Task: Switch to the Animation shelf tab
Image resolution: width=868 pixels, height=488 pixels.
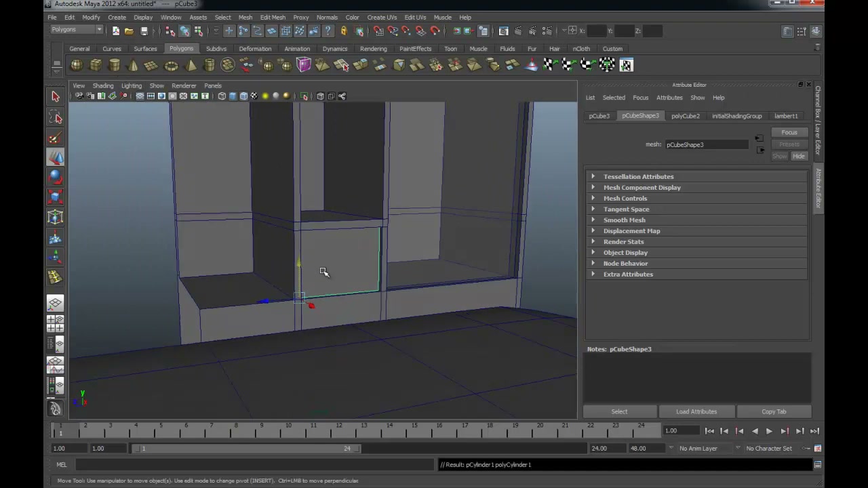Action: pyautogui.click(x=297, y=49)
